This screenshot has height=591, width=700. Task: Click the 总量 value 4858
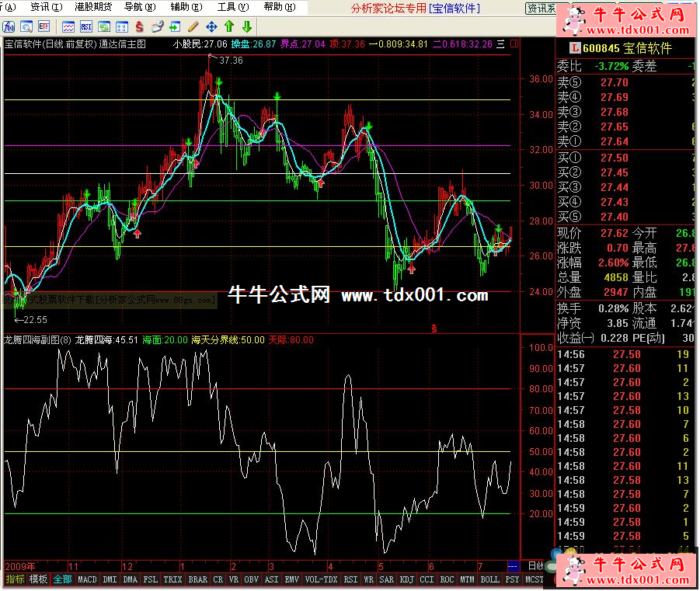pyautogui.click(x=616, y=278)
